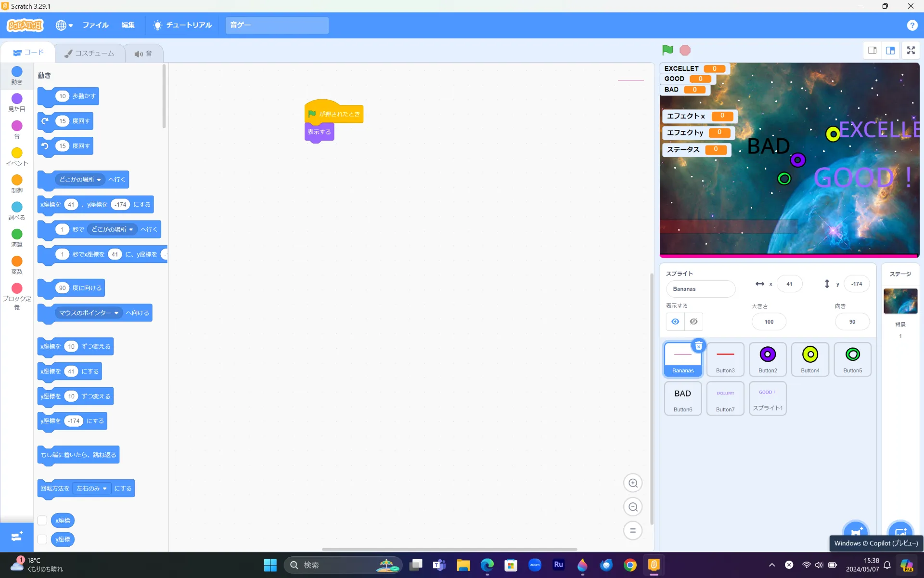Select the 見た目 block category

point(17,103)
